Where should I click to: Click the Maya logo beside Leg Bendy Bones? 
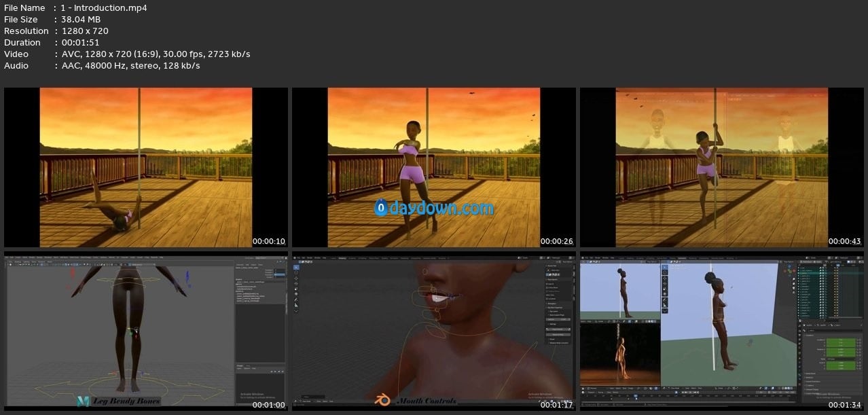pos(84,401)
